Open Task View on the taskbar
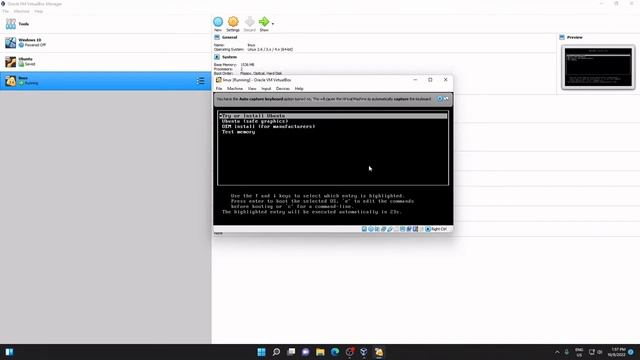The width and height of the screenshot is (640, 360). coord(291,352)
